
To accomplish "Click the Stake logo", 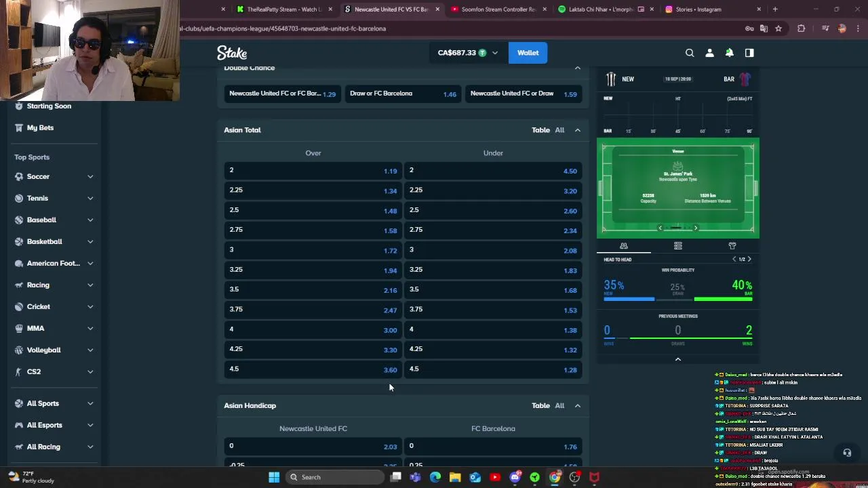I will [x=232, y=53].
